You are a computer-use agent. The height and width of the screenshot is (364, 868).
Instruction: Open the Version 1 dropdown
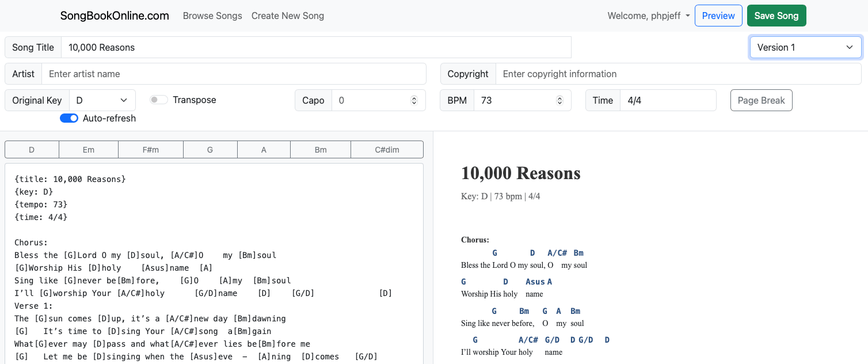[x=805, y=47]
